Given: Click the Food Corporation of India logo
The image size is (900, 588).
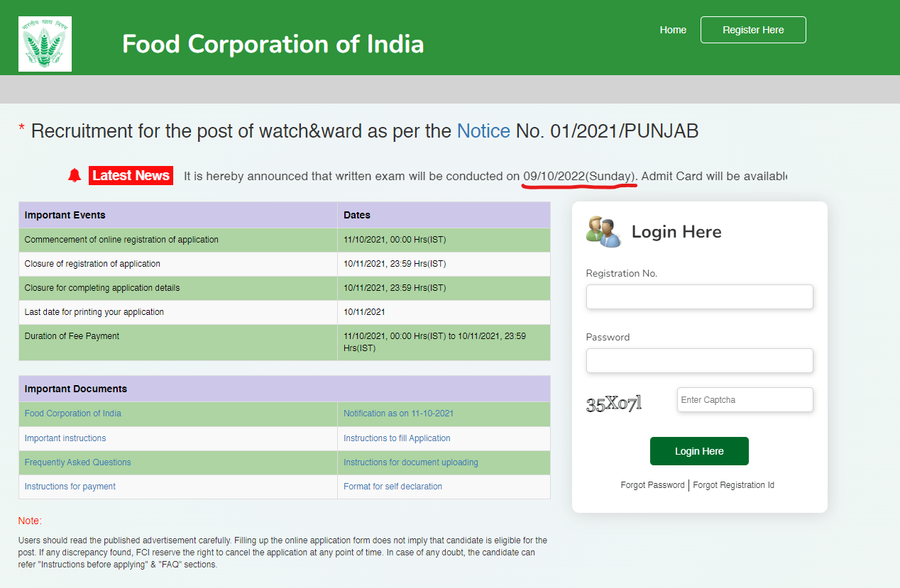Looking at the screenshot, I should 45,44.
